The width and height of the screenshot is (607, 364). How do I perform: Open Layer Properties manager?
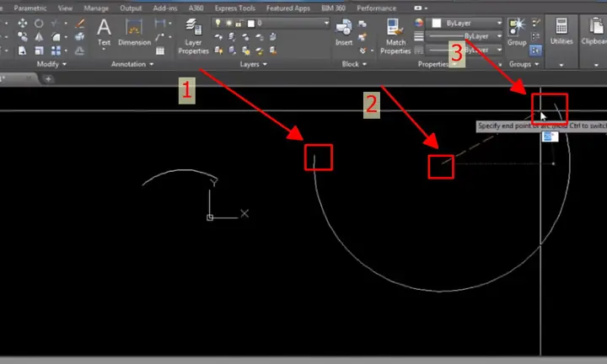[193, 36]
